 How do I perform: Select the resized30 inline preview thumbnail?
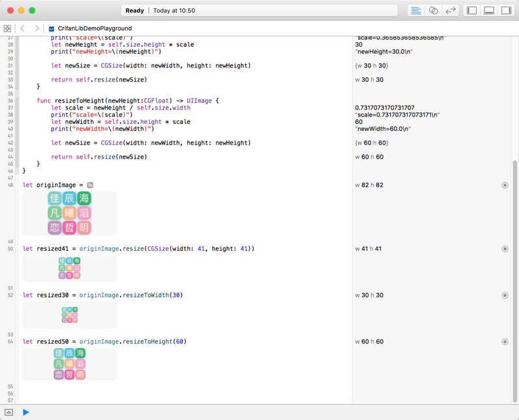coord(69,315)
